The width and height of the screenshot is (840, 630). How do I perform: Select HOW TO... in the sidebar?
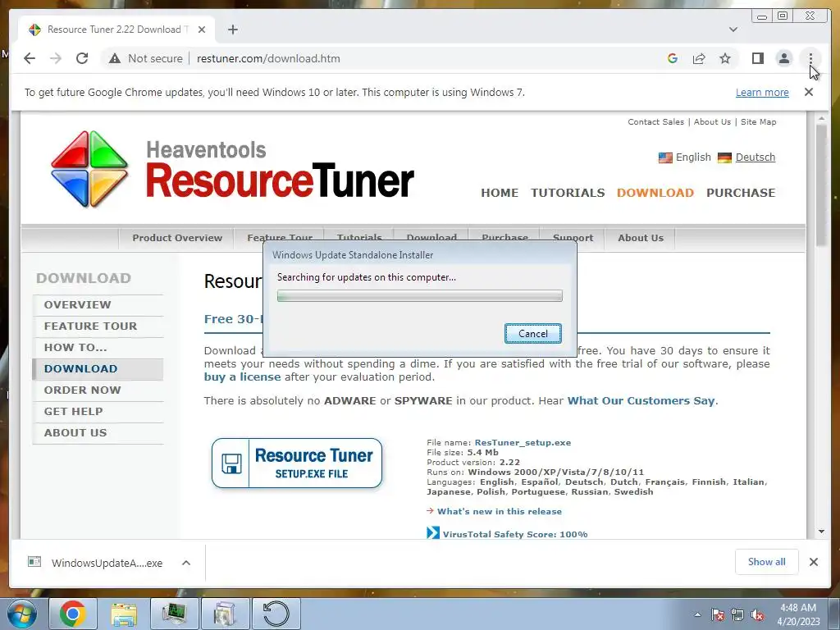click(98, 348)
